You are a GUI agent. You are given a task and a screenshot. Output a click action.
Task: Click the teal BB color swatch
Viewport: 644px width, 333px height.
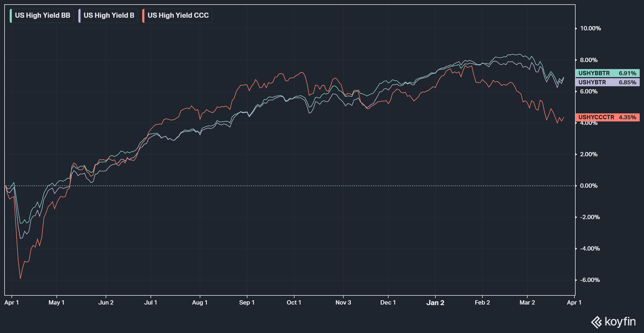click(11, 16)
